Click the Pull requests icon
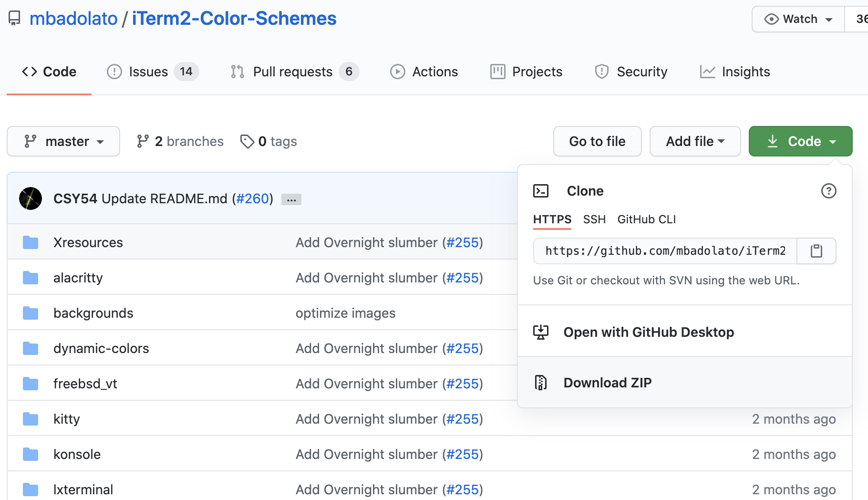This screenshot has width=868, height=500. tap(238, 72)
